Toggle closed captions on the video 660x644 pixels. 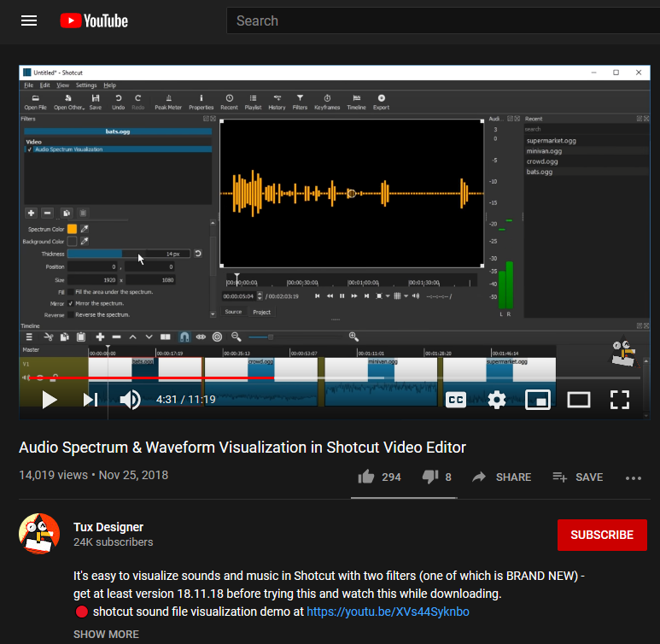tap(456, 399)
